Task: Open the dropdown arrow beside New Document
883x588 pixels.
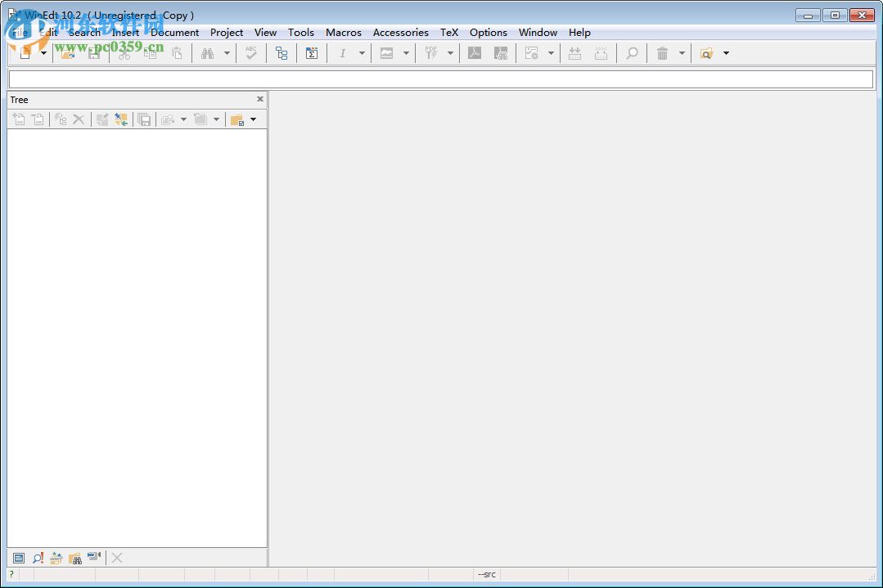Action: pyautogui.click(x=44, y=53)
